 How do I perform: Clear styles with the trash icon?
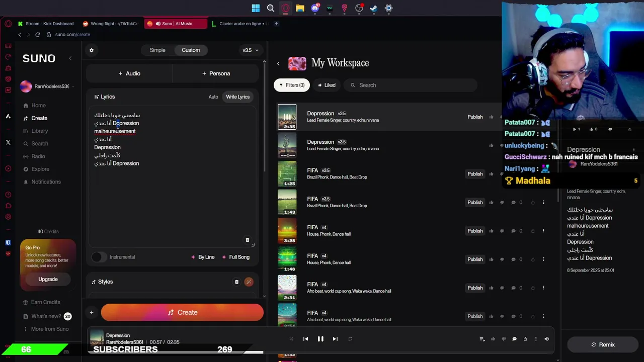(236, 282)
